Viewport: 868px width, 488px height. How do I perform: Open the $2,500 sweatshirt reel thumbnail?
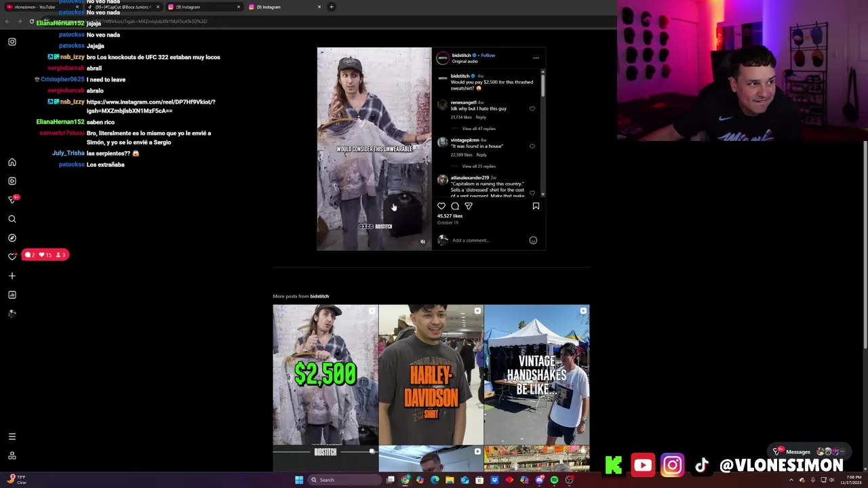coord(325,375)
